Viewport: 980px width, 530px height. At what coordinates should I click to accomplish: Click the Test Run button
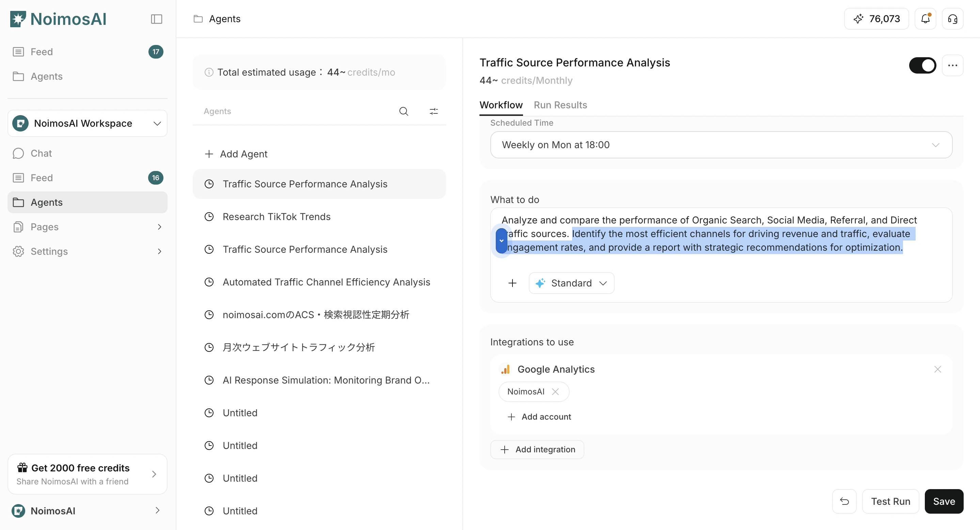click(x=890, y=501)
